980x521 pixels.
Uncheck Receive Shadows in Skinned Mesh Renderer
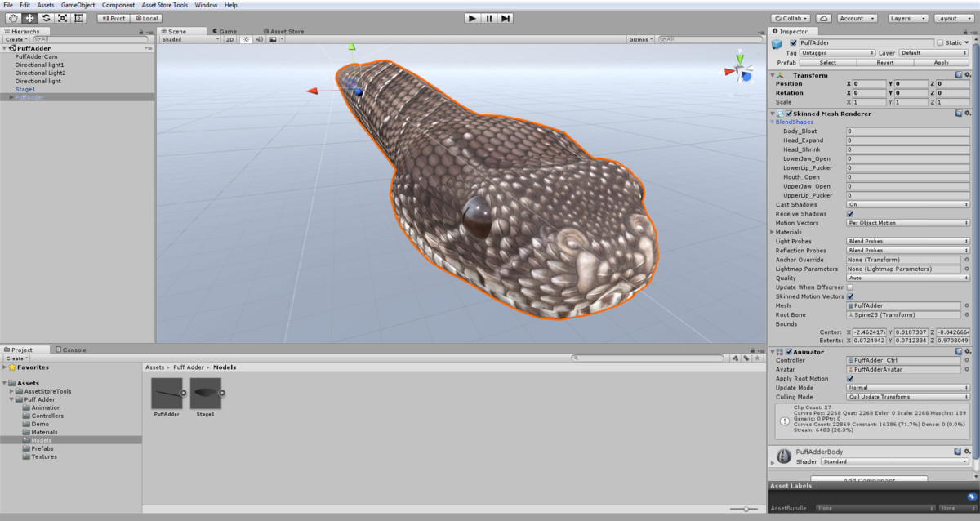pyautogui.click(x=848, y=213)
